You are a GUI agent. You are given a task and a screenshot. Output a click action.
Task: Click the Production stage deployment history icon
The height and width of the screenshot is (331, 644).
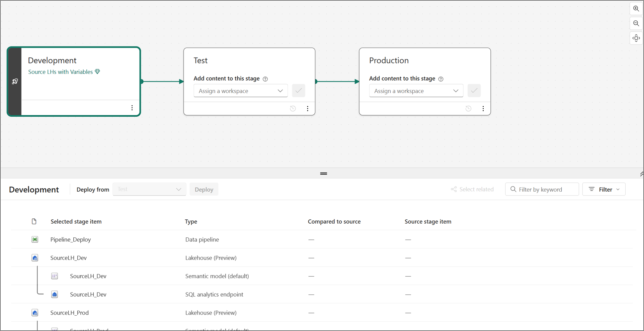[x=468, y=109]
